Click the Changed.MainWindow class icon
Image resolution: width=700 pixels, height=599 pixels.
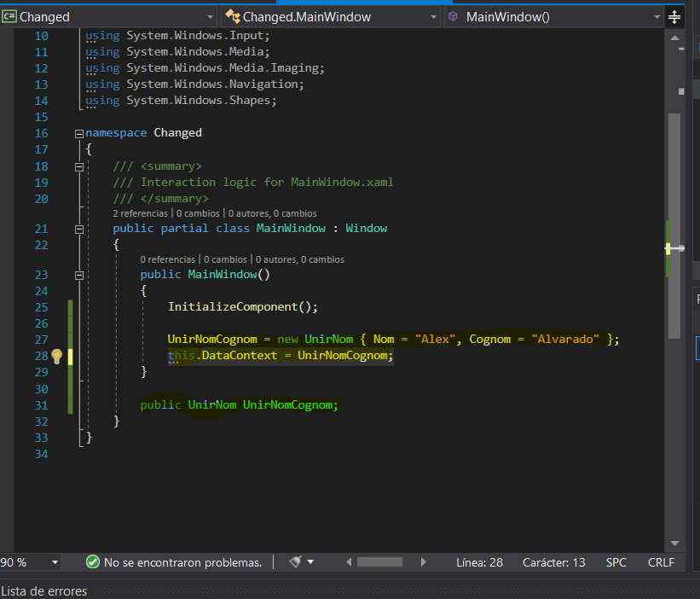[x=231, y=17]
